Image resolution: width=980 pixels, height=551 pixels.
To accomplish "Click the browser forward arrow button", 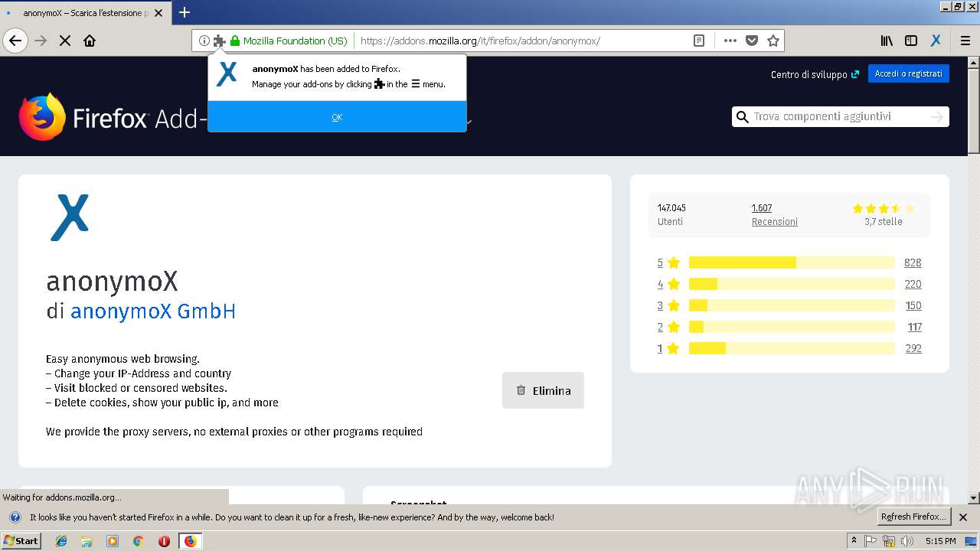I will point(41,41).
